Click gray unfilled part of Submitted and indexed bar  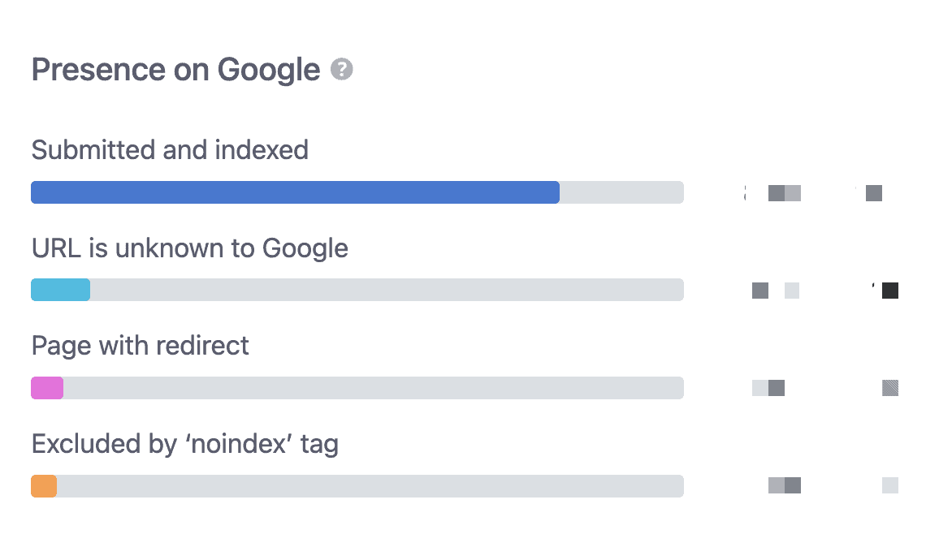[621, 192]
